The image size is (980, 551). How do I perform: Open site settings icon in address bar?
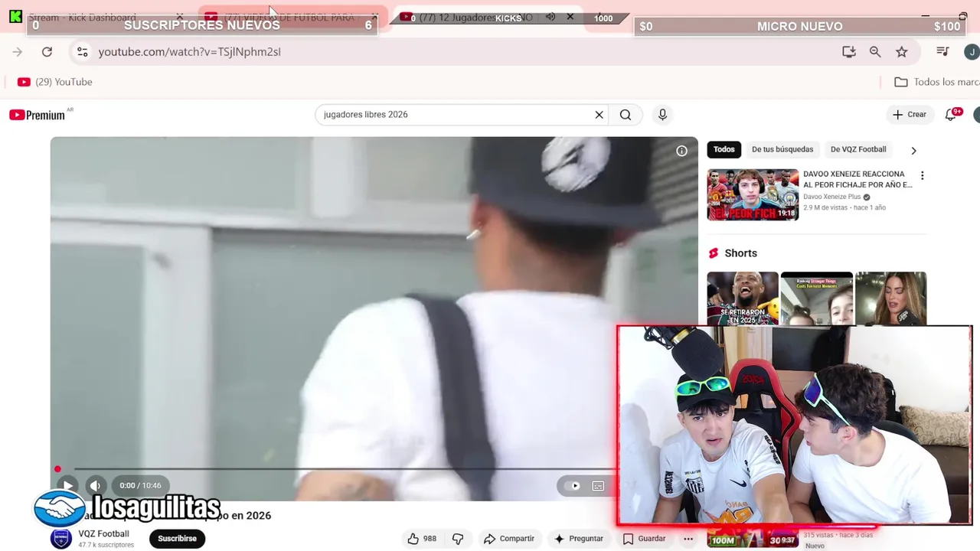pos(83,51)
